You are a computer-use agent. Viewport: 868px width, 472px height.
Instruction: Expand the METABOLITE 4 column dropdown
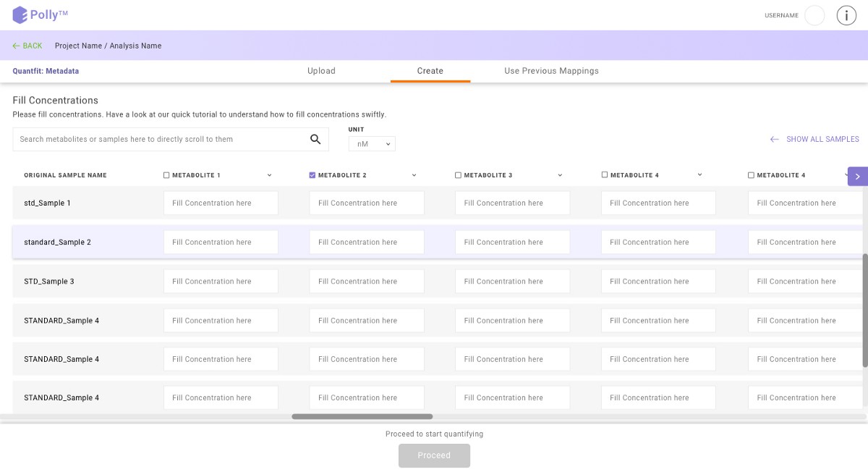point(699,174)
